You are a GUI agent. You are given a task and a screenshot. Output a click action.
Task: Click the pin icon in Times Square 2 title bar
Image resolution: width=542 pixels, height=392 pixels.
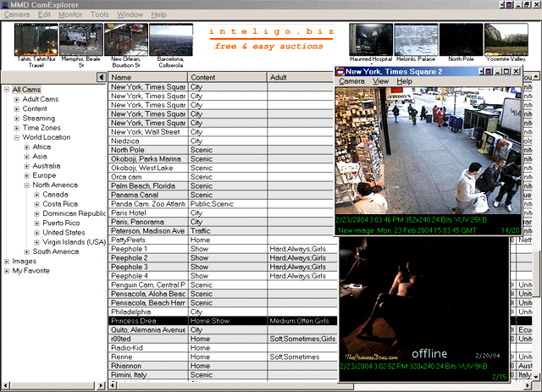(482, 71)
